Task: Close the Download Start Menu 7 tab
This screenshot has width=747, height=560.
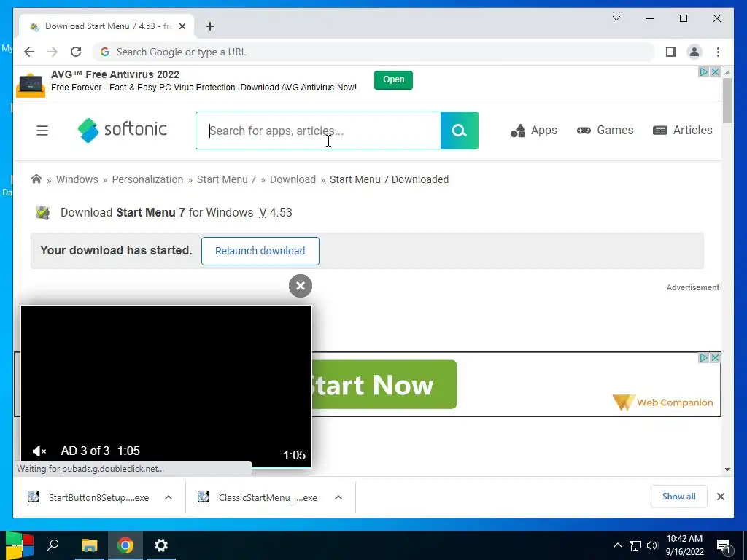Action: click(182, 26)
